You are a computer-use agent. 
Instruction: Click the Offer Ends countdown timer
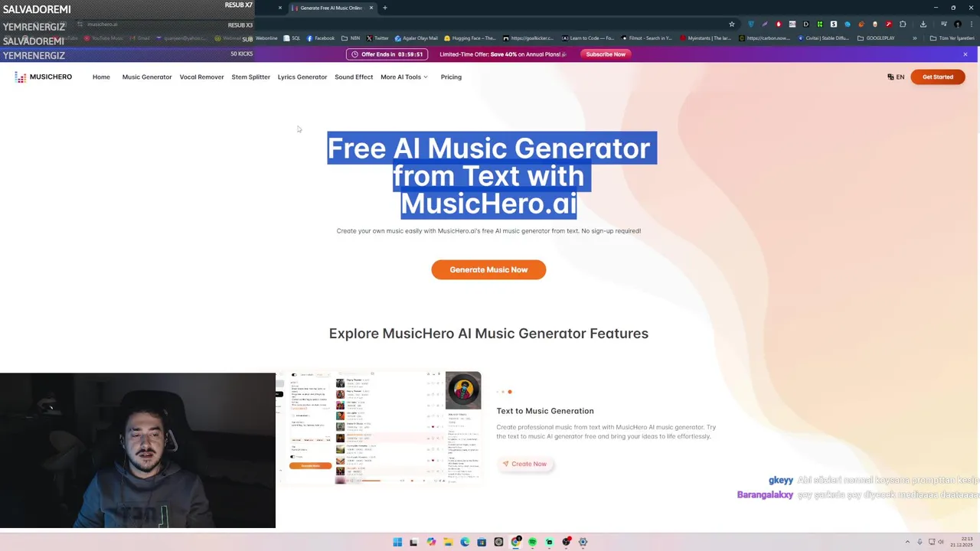tap(387, 54)
